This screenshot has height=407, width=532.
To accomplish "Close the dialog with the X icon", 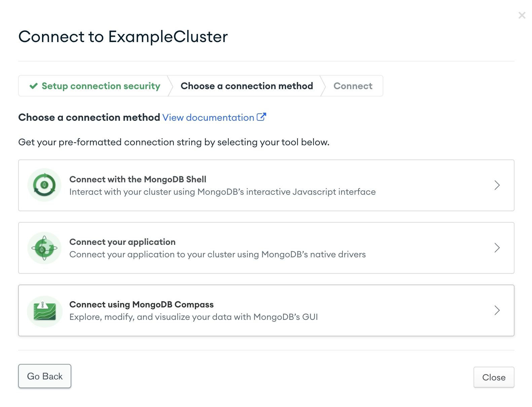I will pos(522,15).
